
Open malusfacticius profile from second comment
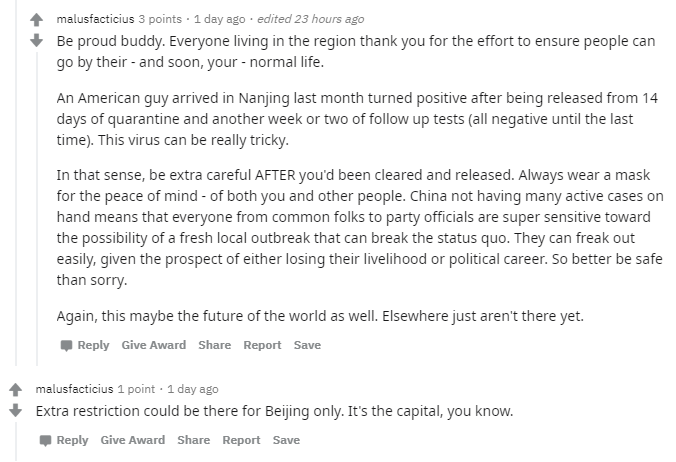click(72, 388)
